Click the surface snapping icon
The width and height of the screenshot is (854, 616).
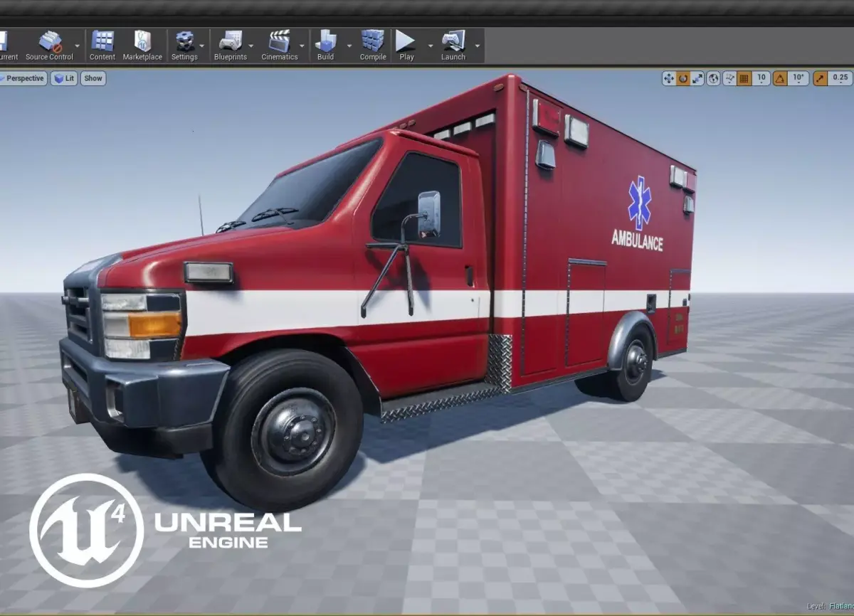pos(729,78)
